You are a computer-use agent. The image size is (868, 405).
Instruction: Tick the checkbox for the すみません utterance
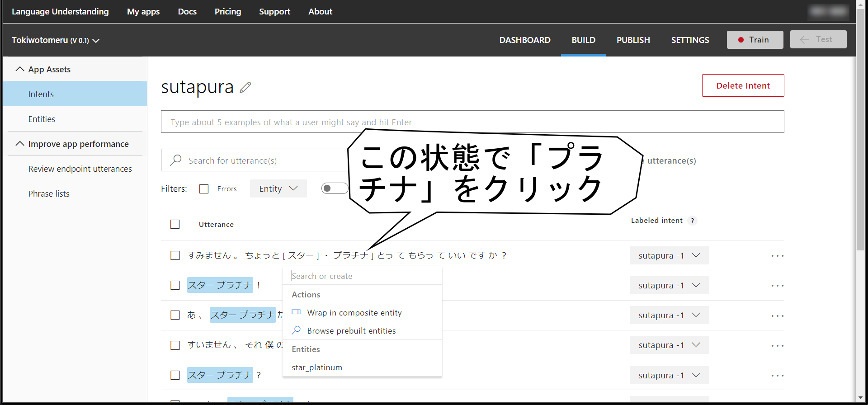[x=175, y=255]
